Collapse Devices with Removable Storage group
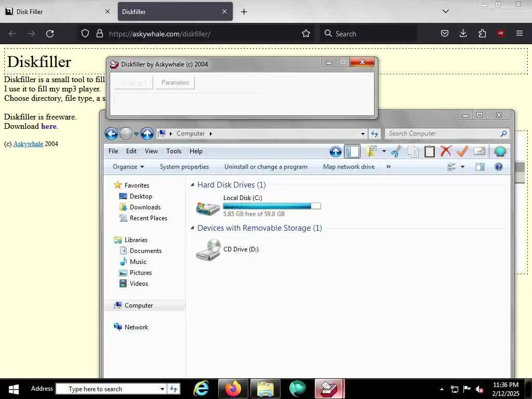Viewport: 532px width, 399px height. (x=192, y=228)
